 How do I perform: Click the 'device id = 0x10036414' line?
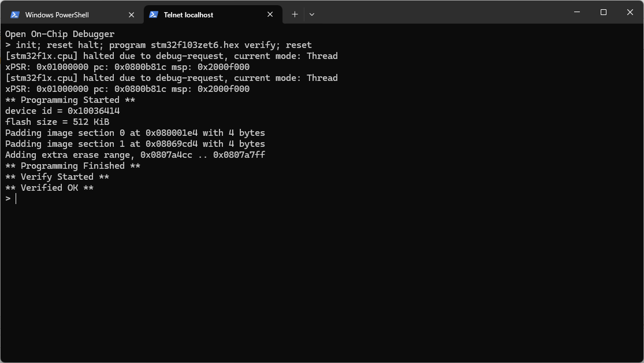[x=62, y=111]
